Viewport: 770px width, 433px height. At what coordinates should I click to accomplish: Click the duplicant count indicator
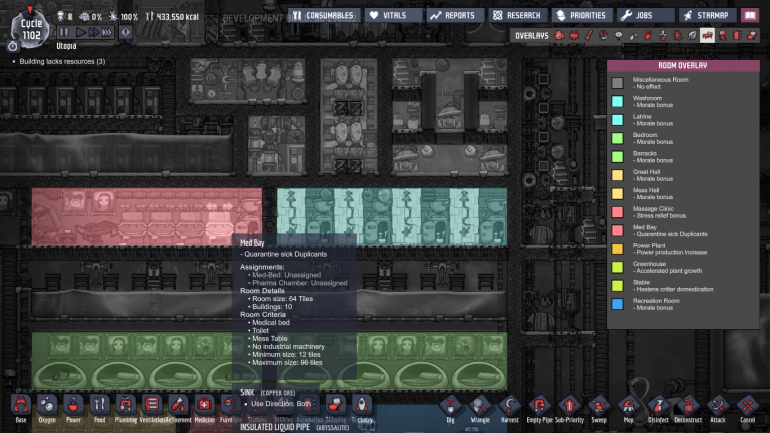tap(64, 16)
